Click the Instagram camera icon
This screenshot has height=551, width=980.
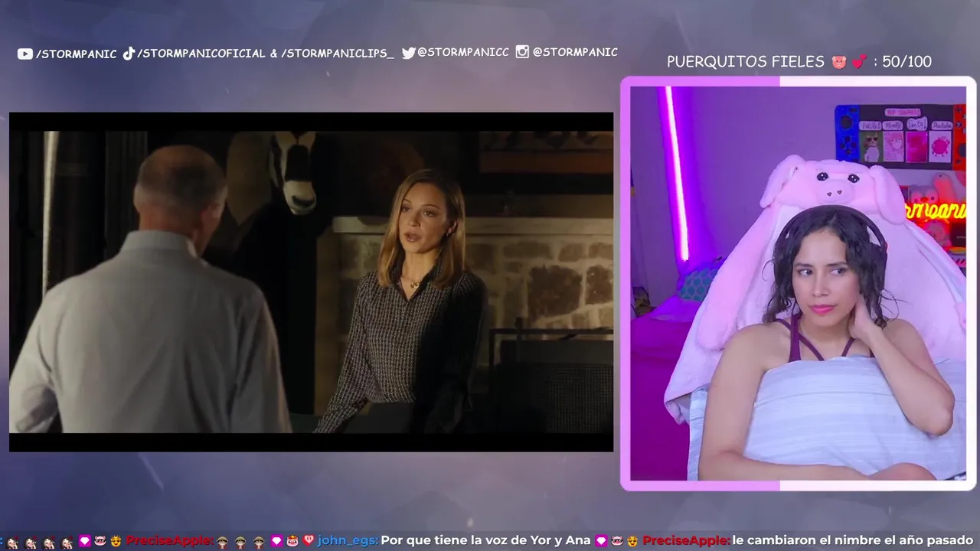coord(522,52)
